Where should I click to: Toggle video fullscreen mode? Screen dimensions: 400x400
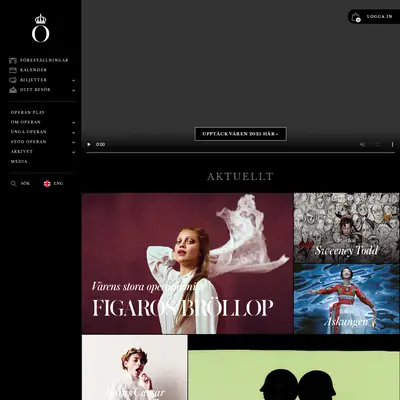coord(378,144)
